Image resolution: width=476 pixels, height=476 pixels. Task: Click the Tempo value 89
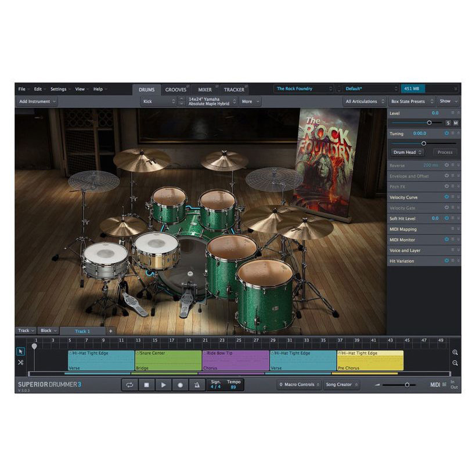pyautogui.click(x=233, y=387)
